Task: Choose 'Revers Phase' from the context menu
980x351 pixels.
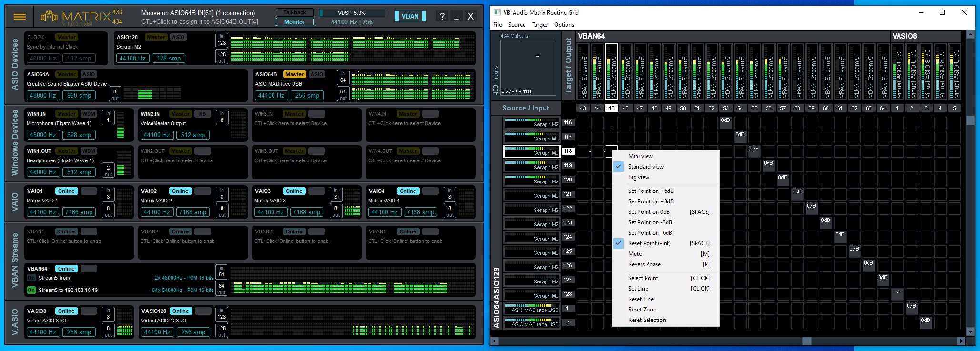Action: pyautogui.click(x=666, y=264)
